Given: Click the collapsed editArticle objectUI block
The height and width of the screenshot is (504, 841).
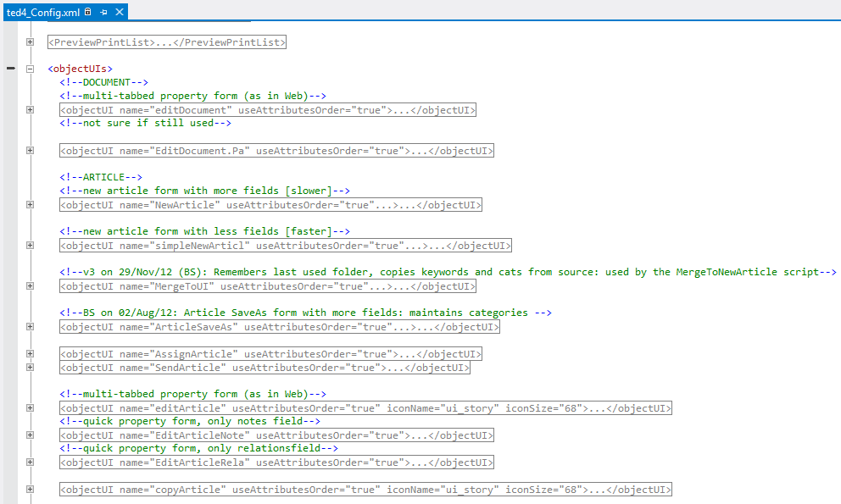Looking at the screenshot, I should pyautogui.click(x=365, y=408).
